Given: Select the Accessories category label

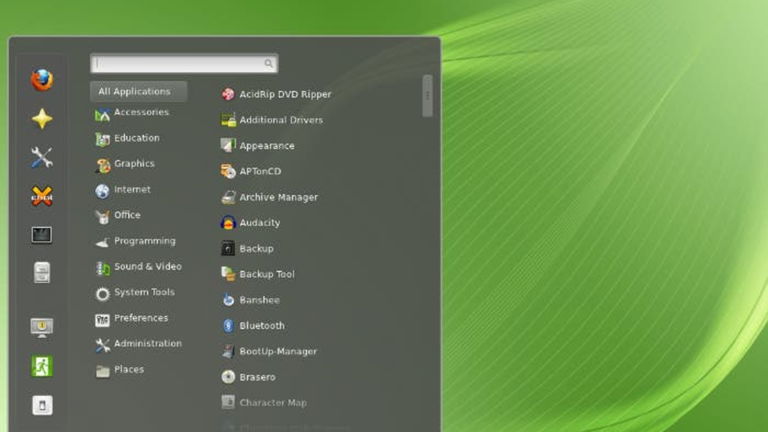Looking at the screenshot, I should tap(142, 112).
